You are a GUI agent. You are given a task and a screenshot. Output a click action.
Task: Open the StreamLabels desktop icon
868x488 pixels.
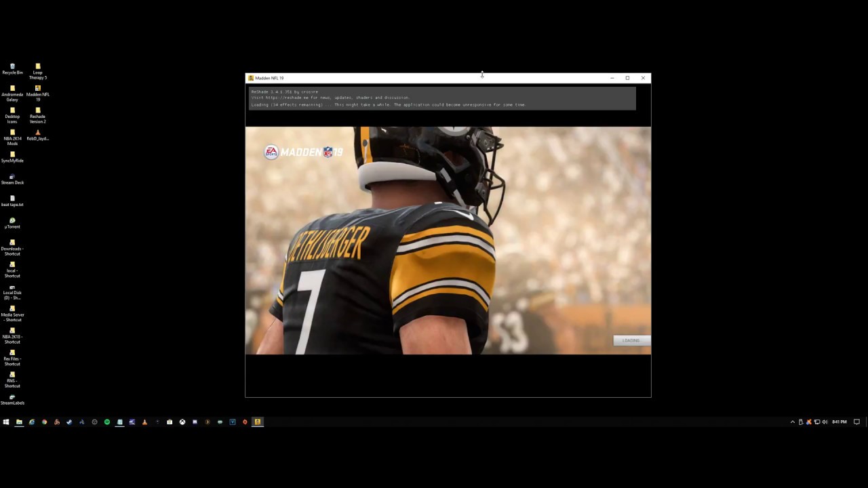[12, 399]
